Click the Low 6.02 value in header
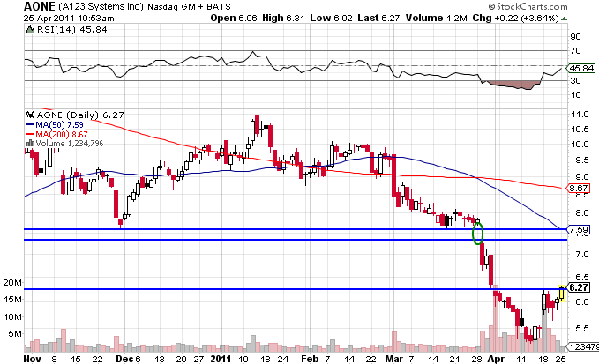 331,18
